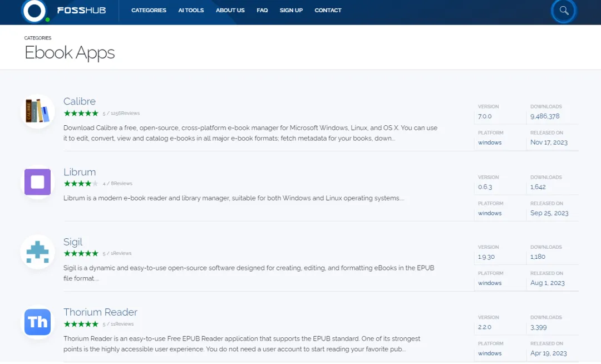Open the Calibre app title link
Viewport: 601px width, 364px height.
click(x=80, y=101)
